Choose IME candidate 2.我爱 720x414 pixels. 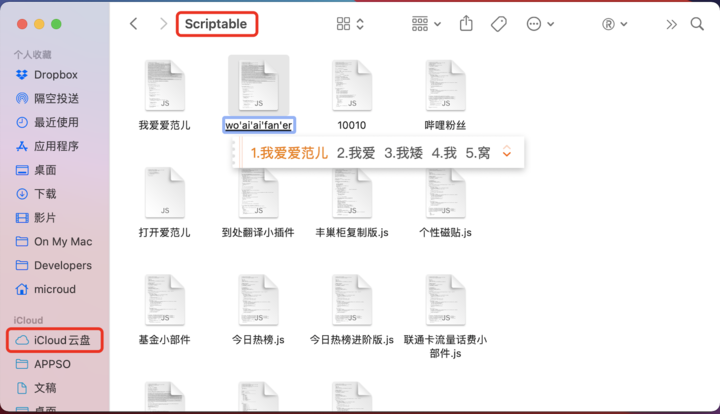click(x=356, y=153)
